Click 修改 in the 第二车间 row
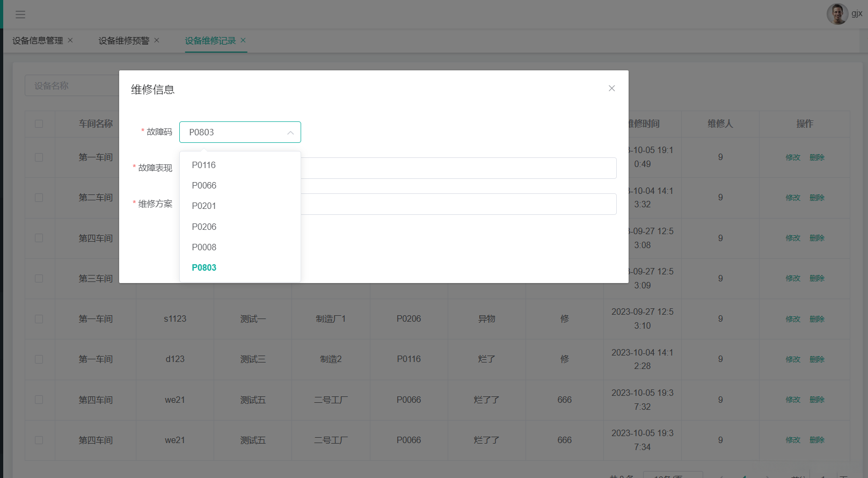 793,198
